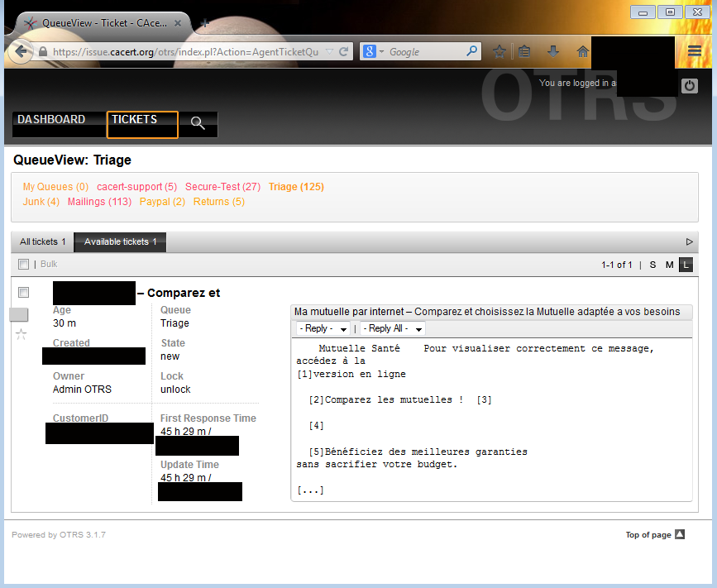Open the Reply dropdown
Viewport: 717px width, 588px height.
(323, 329)
